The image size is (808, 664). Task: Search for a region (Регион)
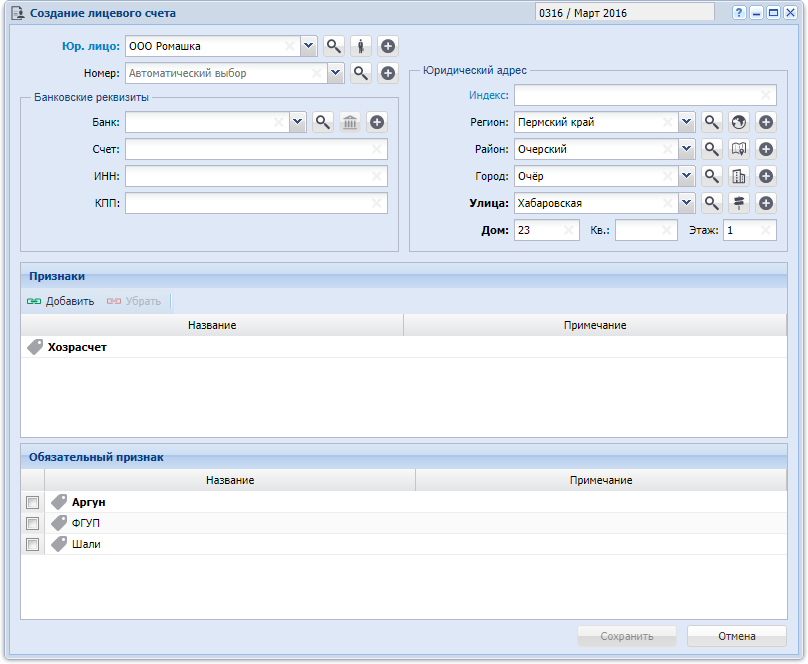712,122
